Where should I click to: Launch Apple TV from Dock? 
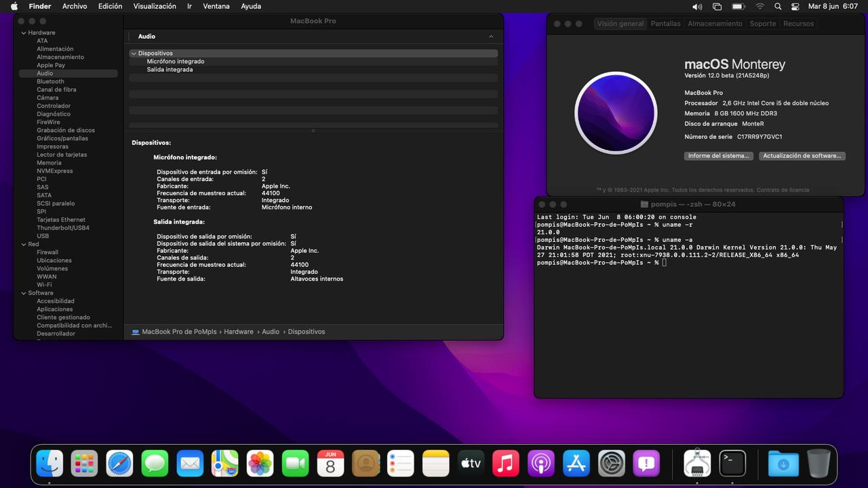471,464
